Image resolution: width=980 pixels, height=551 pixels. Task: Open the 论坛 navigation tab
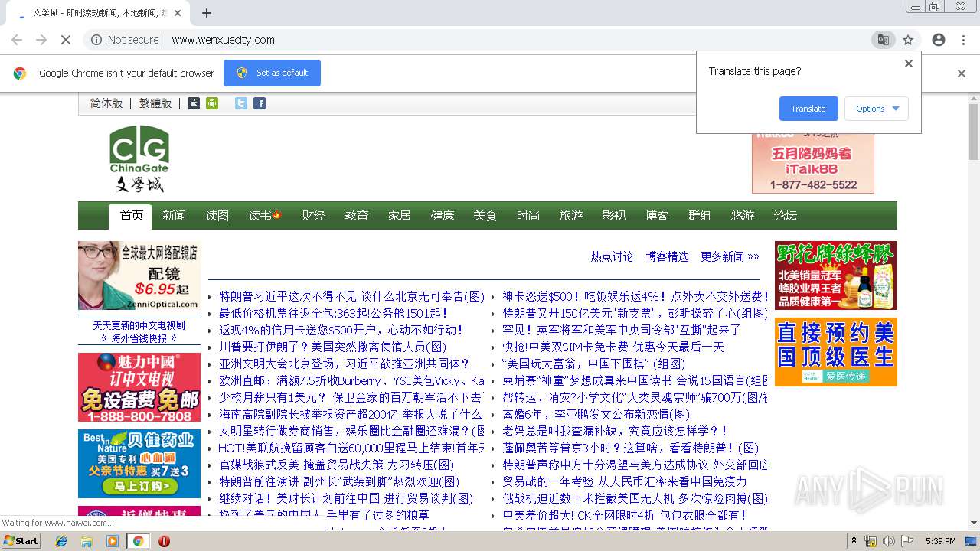[785, 216]
